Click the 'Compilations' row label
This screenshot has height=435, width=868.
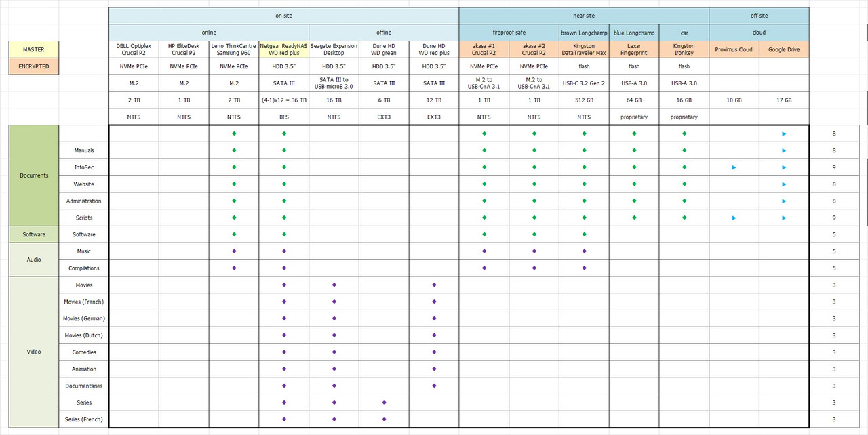click(x=84, y=268)
